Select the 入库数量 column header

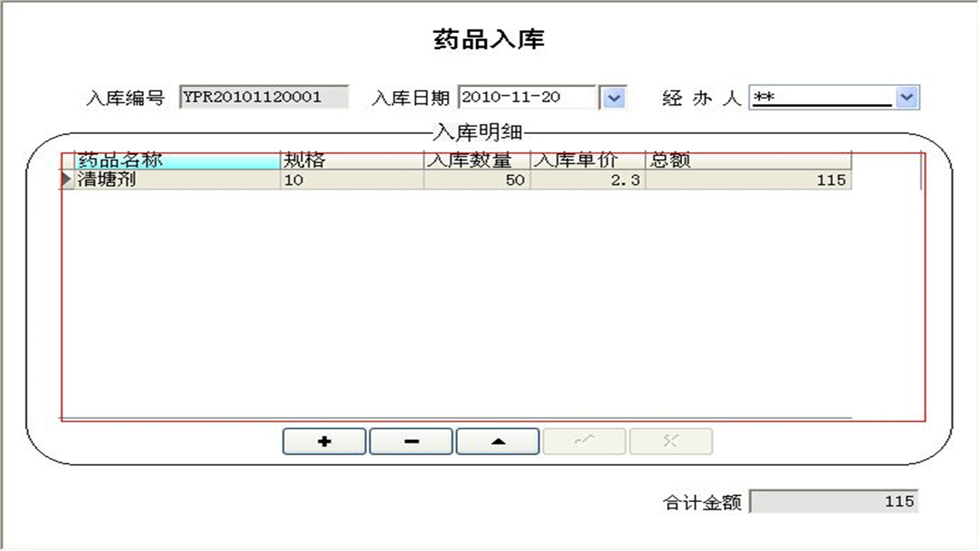point(476,160)
